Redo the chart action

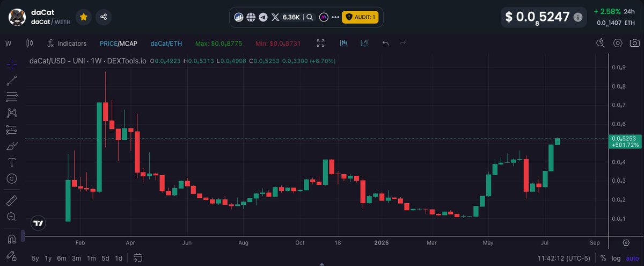click(x=403, y=43)
